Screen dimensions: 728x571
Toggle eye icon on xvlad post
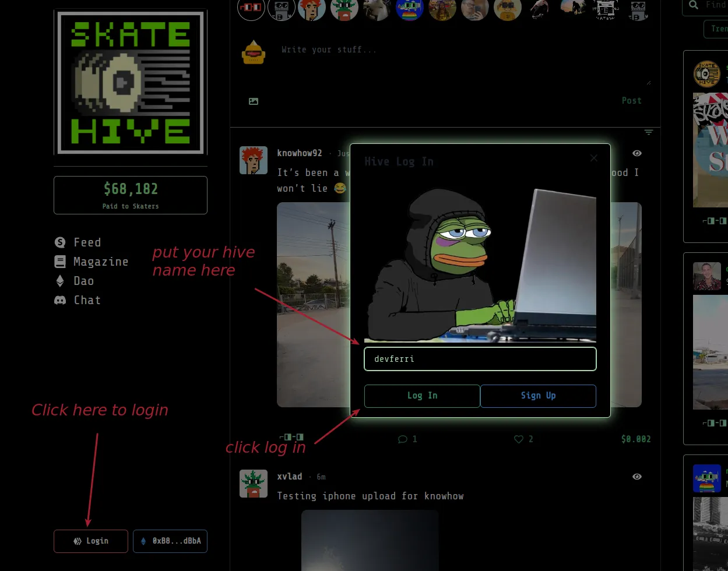click(x=637, y=477)
